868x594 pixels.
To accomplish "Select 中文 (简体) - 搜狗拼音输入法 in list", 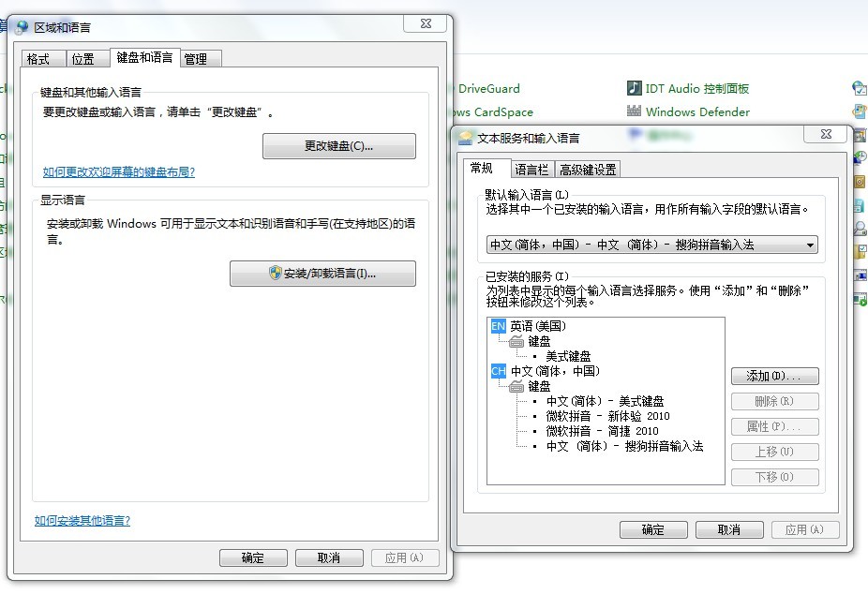I will point(624,446).
